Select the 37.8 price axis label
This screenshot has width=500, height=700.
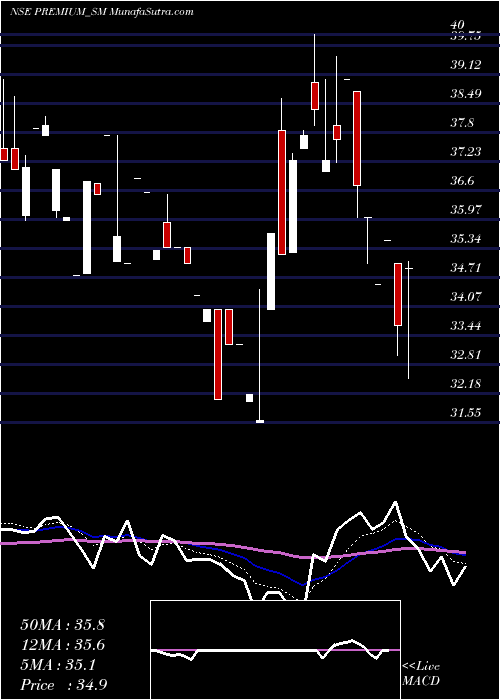tap(462, 123)
